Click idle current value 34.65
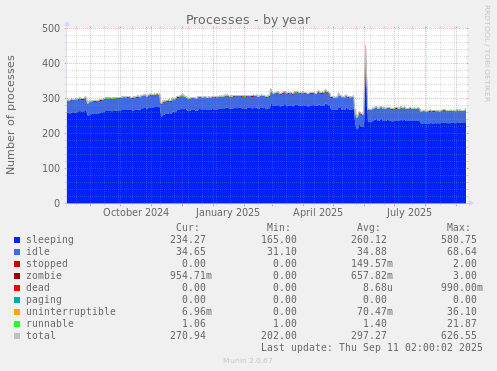 pyautogui.click(x=191, y=252)
